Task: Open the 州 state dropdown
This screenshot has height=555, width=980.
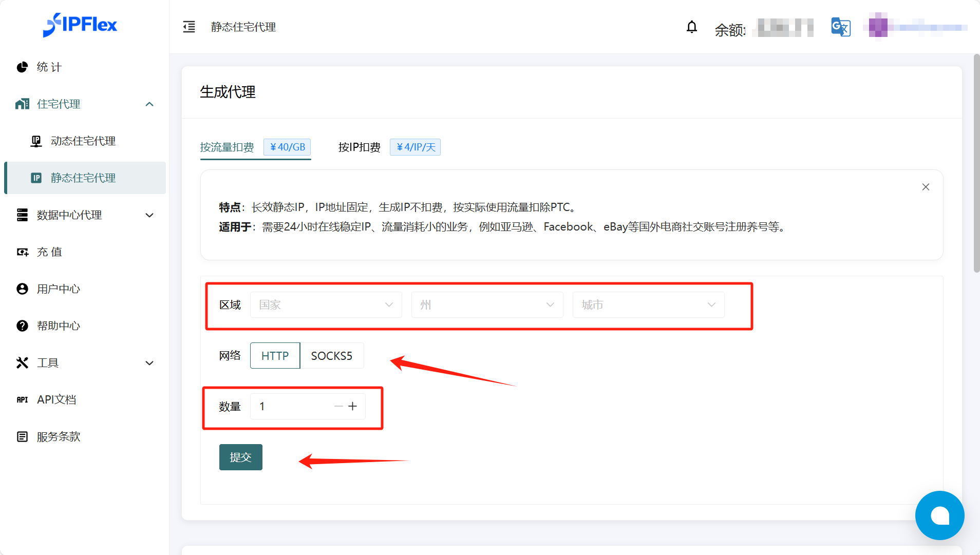Action: (487, 305)
